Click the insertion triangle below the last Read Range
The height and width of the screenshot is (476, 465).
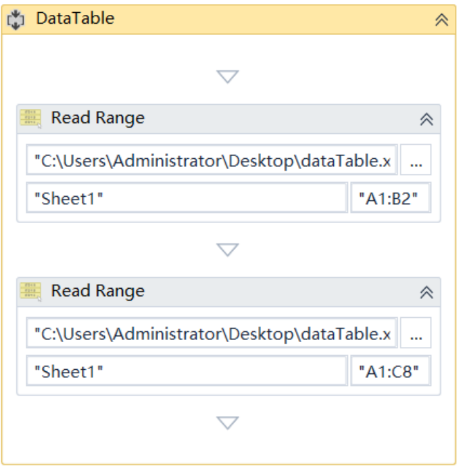(228, 423)
